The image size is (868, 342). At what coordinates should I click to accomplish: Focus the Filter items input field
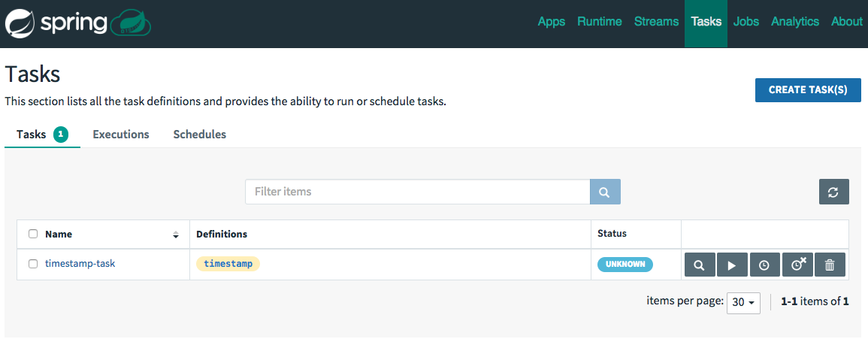pyautogui.click(x=417, y=192)
